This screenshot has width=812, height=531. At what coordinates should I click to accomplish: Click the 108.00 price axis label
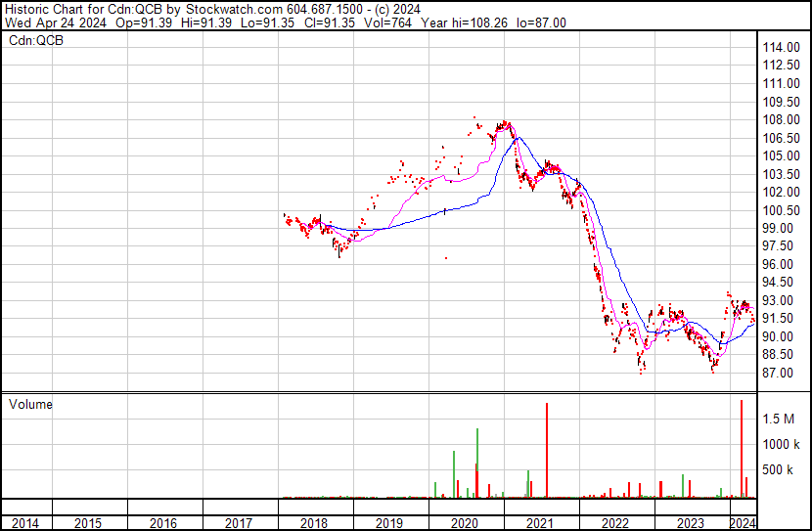coord(782,119)
